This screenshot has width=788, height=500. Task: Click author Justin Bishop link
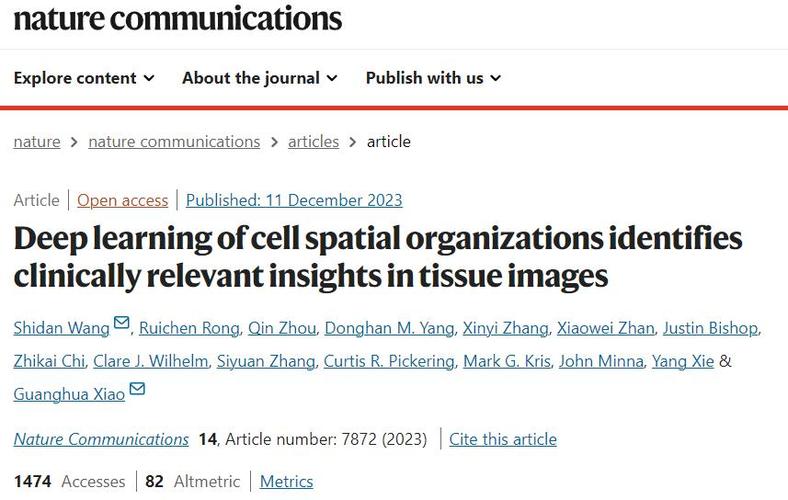(x=710, y=328)
